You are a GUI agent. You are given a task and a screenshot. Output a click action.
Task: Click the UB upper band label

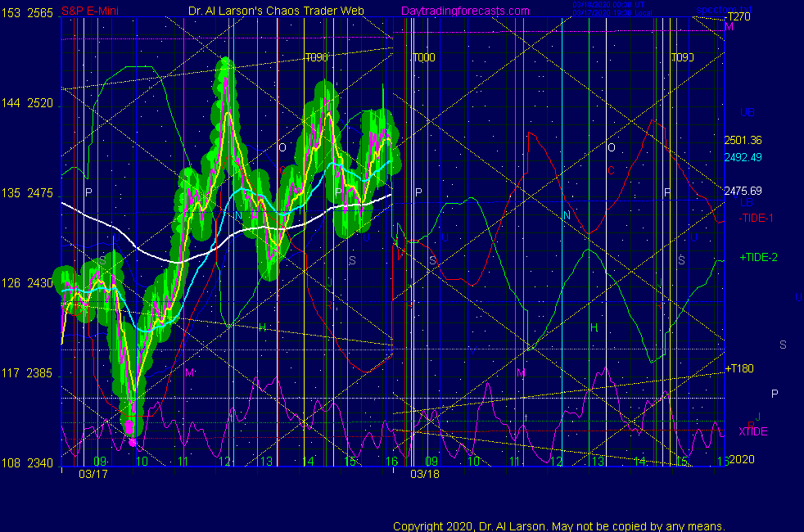click(747, 112)
